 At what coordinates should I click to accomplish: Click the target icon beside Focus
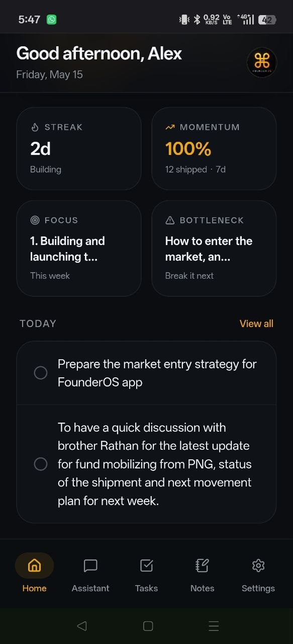[x=35, y=220]
